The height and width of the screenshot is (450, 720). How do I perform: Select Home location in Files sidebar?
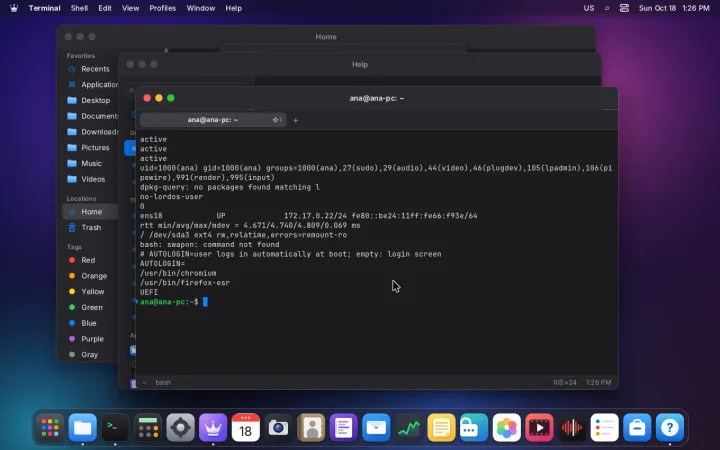90,212
